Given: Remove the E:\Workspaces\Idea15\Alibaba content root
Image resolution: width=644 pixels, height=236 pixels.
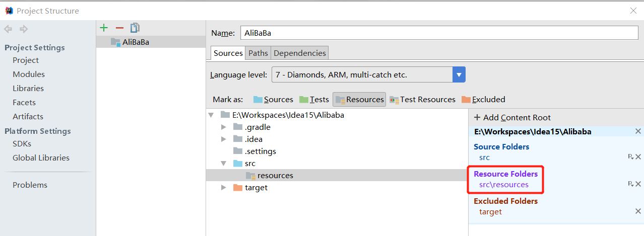Looking at the screenshot, I should [x=638, y=131].
